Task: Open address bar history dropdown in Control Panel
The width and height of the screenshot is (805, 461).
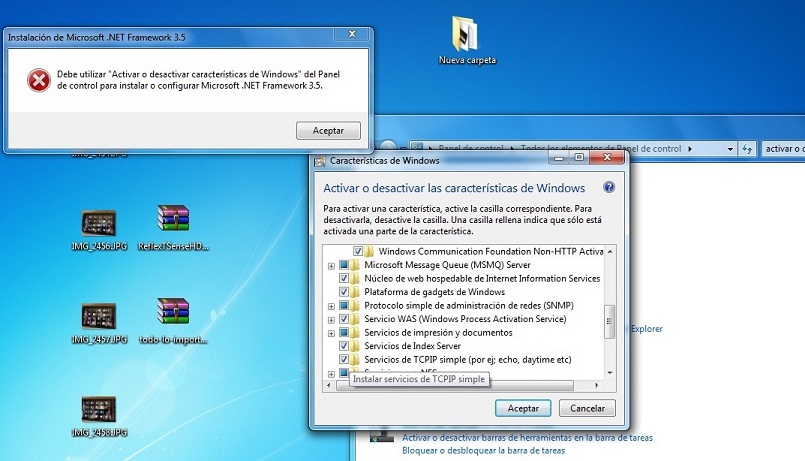Action: [x=730, y=149]
